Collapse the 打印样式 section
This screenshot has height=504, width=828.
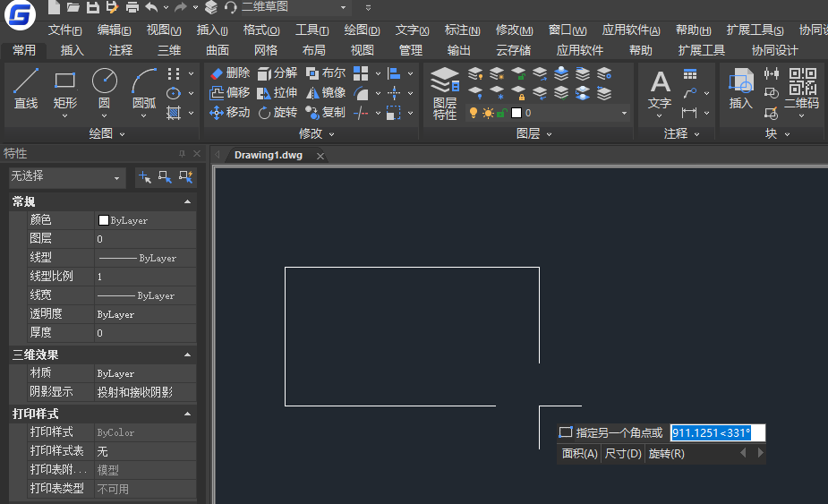click(x=187, y=414)
